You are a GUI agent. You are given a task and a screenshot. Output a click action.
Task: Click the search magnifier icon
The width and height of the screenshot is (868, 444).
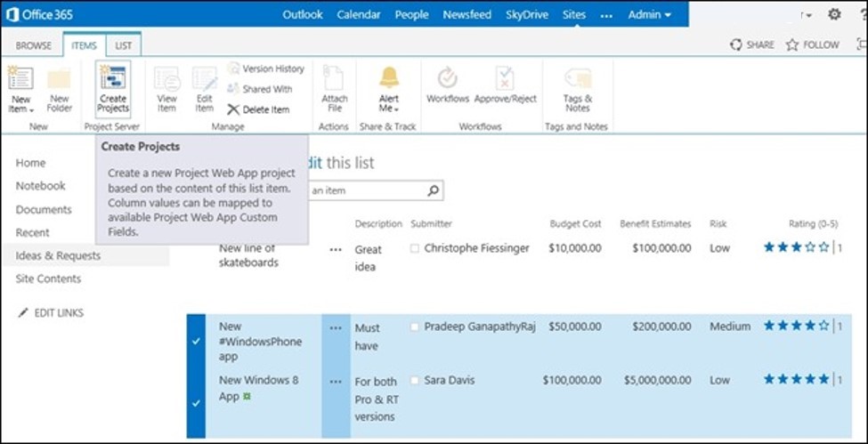(x=433, y=190)
